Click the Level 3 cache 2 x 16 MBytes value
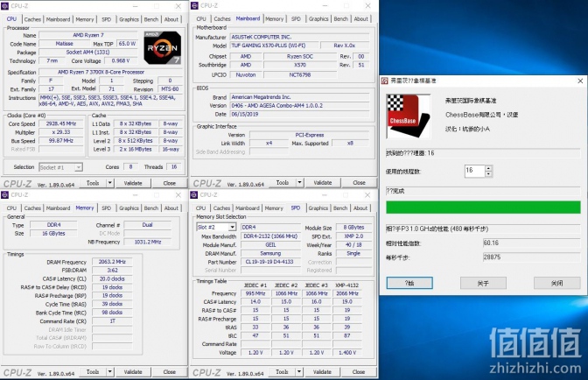Screen dimensions: 588x380 [136, 150]
